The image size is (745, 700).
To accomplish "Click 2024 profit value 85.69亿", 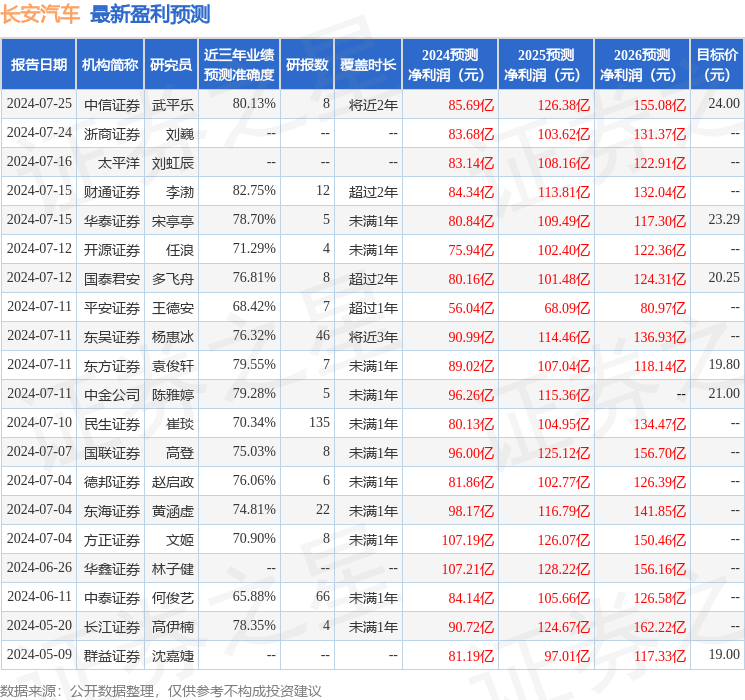I will click(471, 105).
